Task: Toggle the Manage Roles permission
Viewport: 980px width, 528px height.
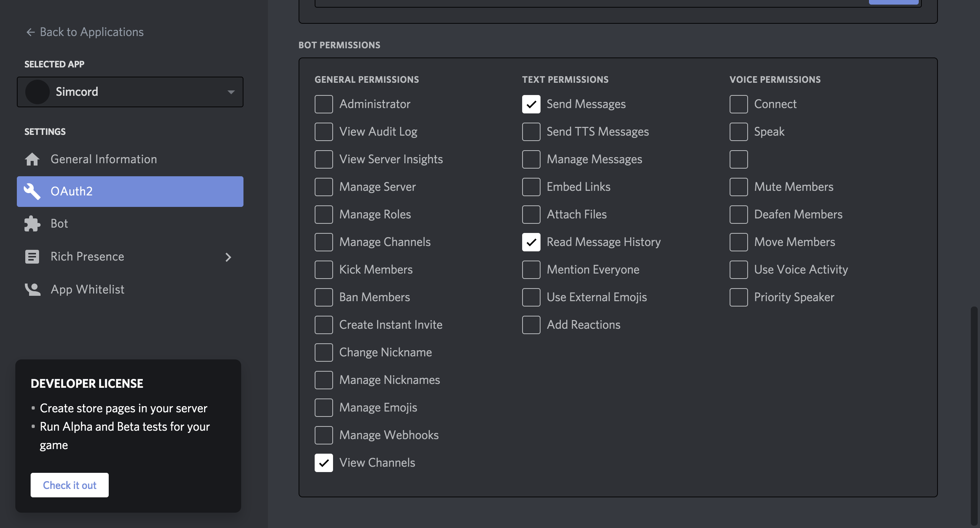Action: click(324, 215)
